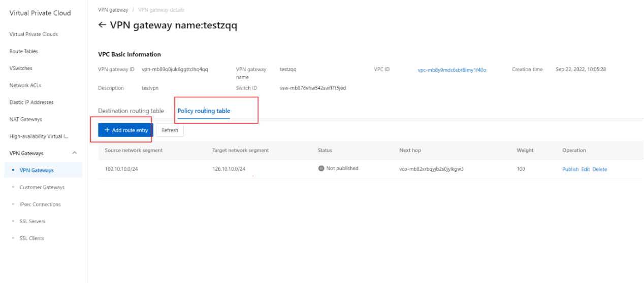Open Route Tables in sidebar

coord(24,51)
